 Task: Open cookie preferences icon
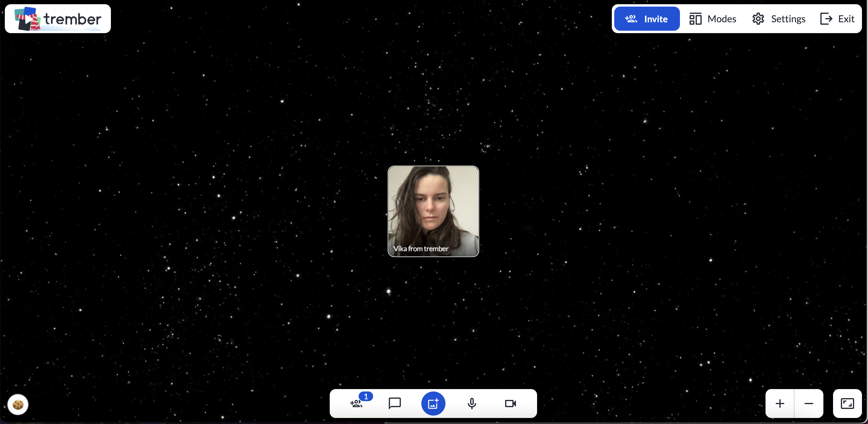18,404
